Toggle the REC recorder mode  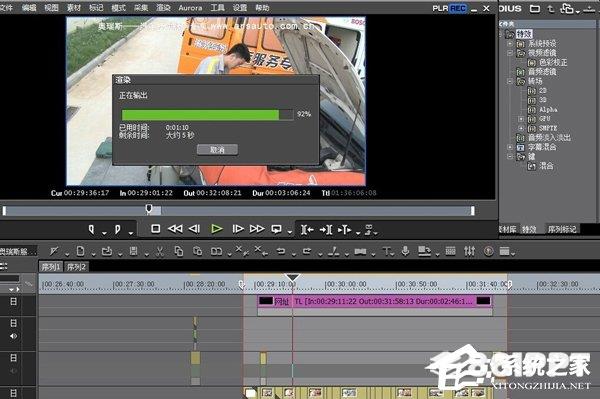(x=458, y=8)
